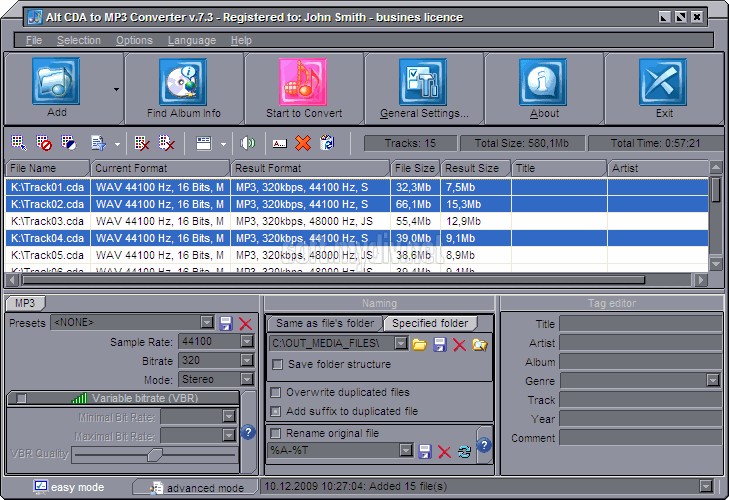Expand the C:\OUT_MEDIA_FILES\ folder dropdown
This screenshot has width=729, height=500.
(x=401, y=343)
